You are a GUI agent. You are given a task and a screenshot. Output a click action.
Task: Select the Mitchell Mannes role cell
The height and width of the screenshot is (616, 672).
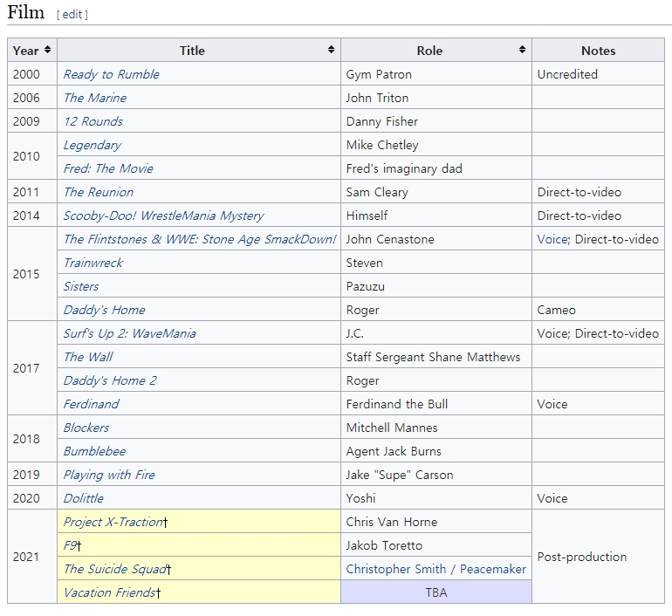(436, 428)
